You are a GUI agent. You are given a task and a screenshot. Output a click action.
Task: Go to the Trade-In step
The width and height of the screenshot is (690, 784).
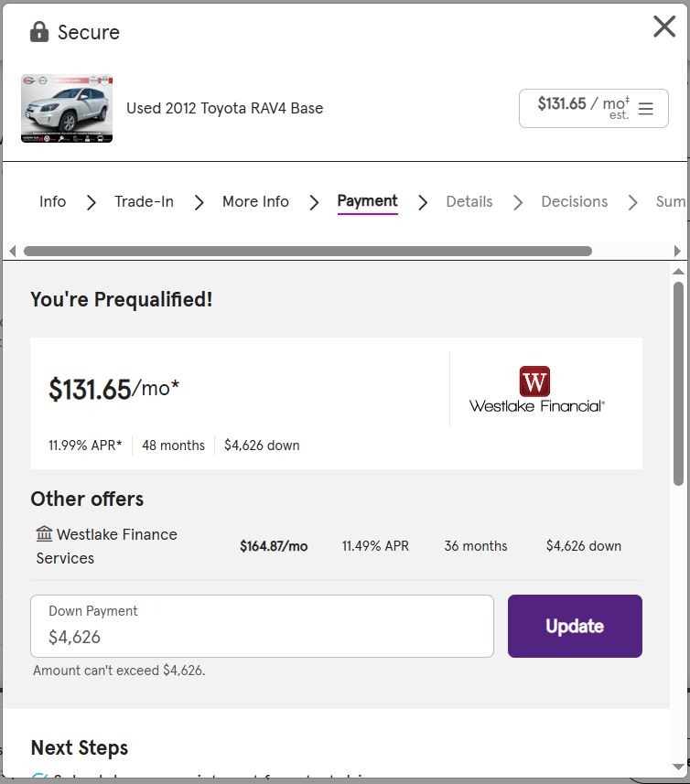(144, 201)
